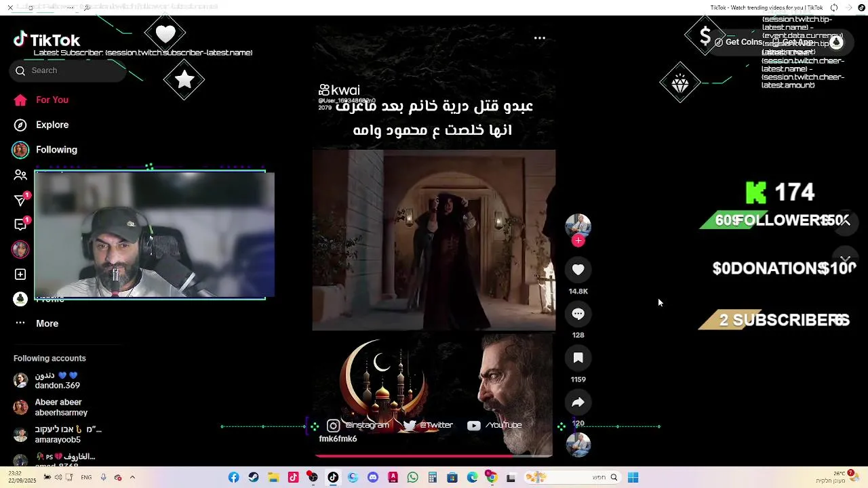868x488 pixels.
Task: Click the playing video area
Action: pos(434,240)
